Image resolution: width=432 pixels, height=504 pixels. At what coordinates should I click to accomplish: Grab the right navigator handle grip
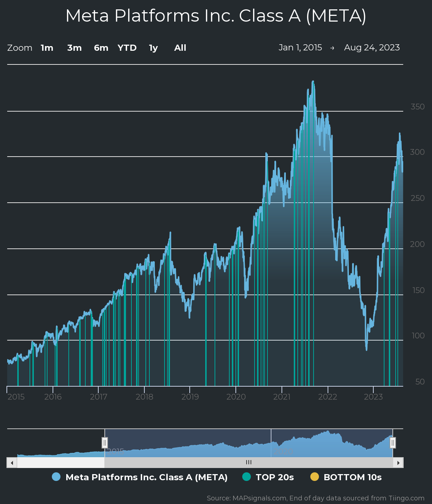392,442
